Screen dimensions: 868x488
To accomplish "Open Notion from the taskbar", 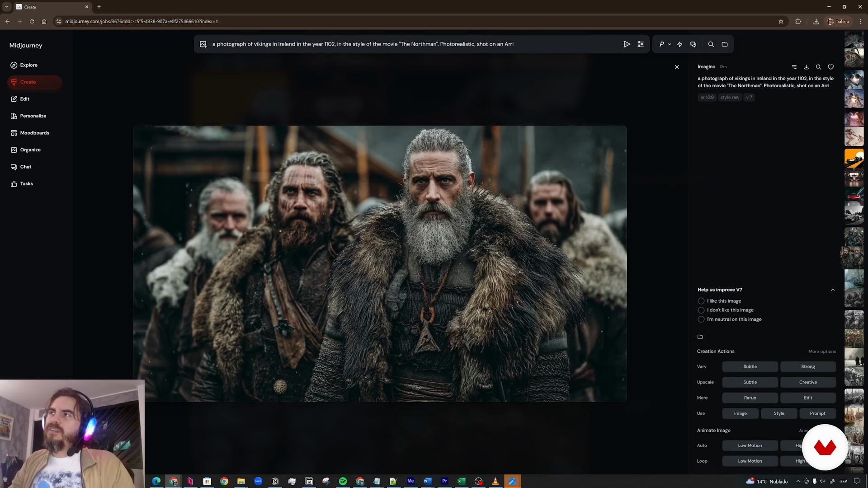I will [x=275, y=481].
